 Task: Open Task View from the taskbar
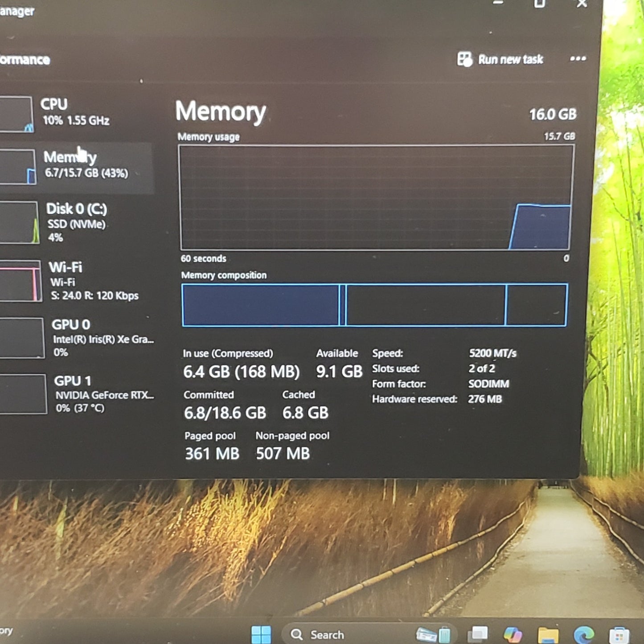tap(477, 634)
